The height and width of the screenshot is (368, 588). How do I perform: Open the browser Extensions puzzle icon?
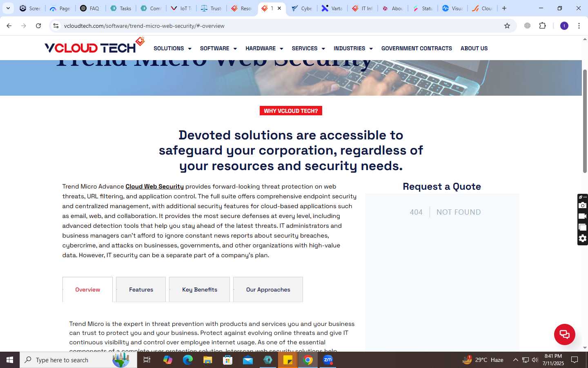pyautogui.click(x=542, y=26)
